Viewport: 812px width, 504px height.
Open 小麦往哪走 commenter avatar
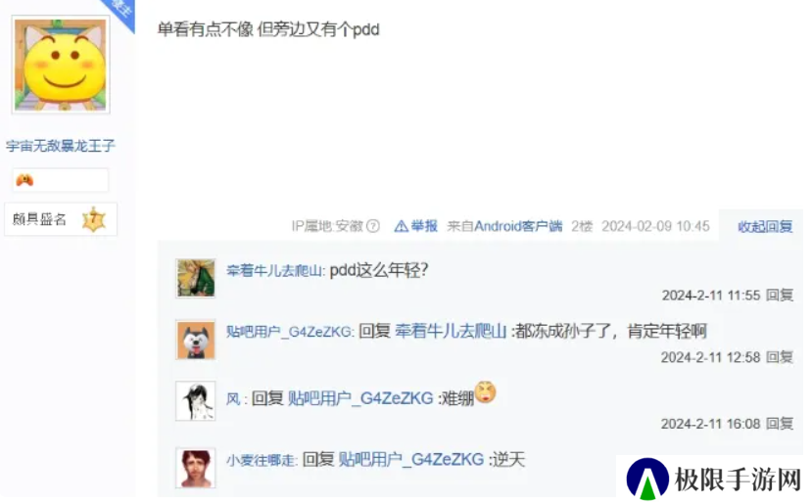click(x=195, y=468)
